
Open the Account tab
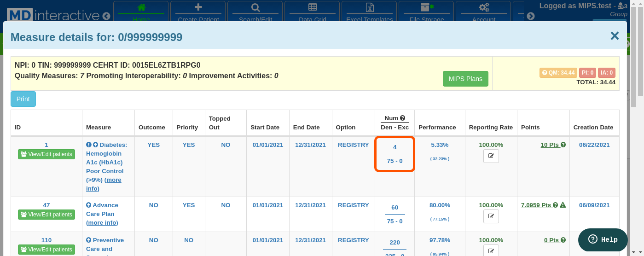coord(483,13)
